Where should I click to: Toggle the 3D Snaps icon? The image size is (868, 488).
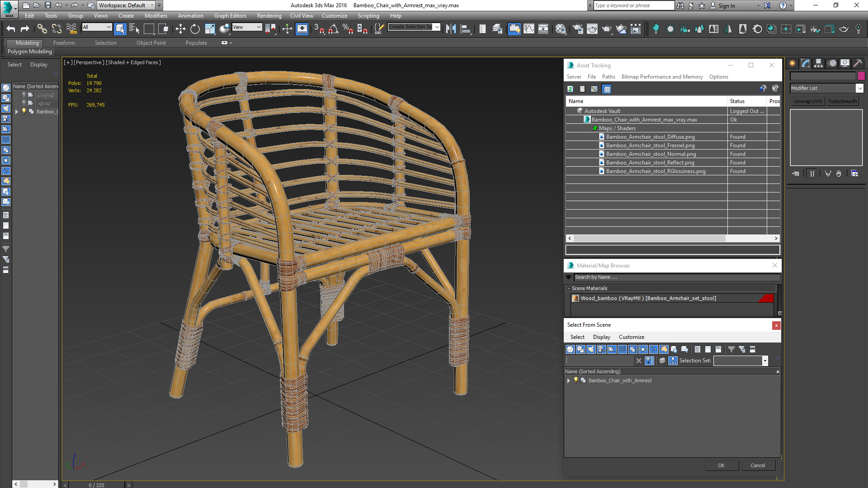[319, 29]
